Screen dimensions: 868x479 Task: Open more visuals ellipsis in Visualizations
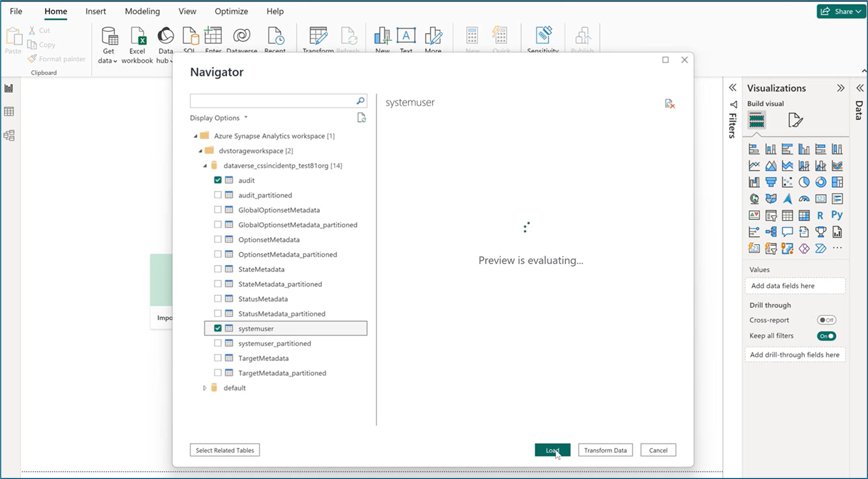(837, 248)
